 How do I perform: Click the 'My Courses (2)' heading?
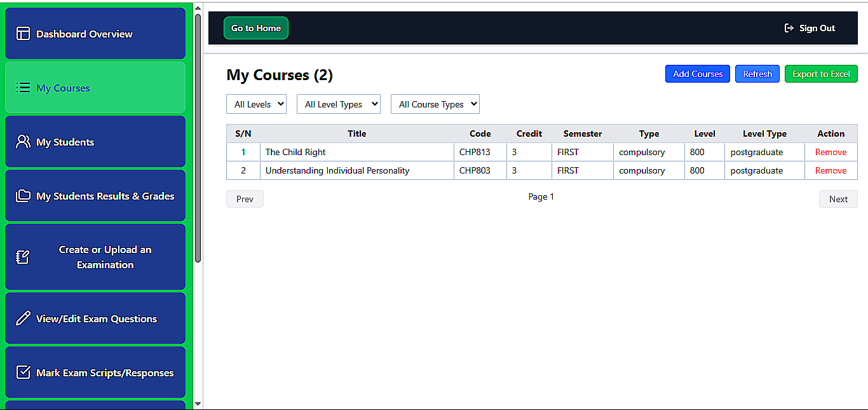(280, 75)
